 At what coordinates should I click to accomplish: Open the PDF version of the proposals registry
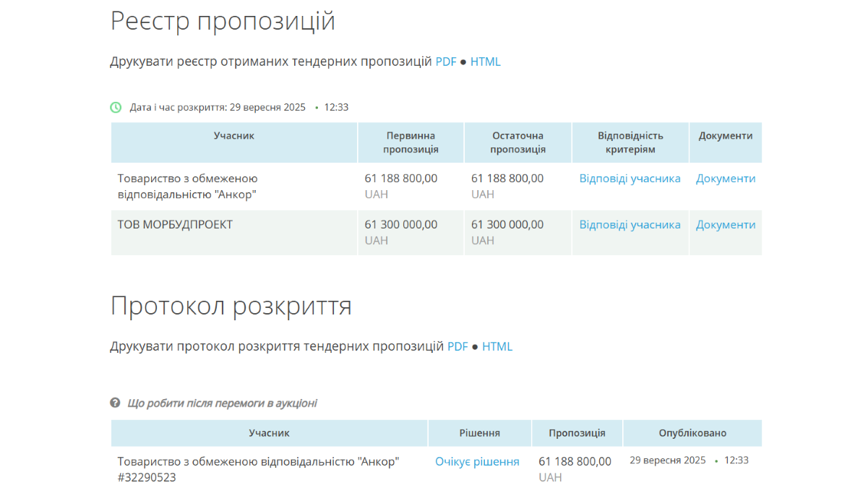click(446, 62)
